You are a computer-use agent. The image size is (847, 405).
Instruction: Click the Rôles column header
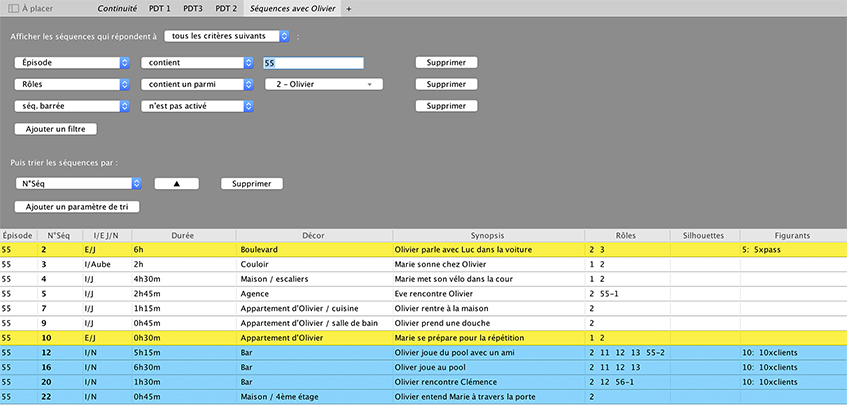pos(627,235)
